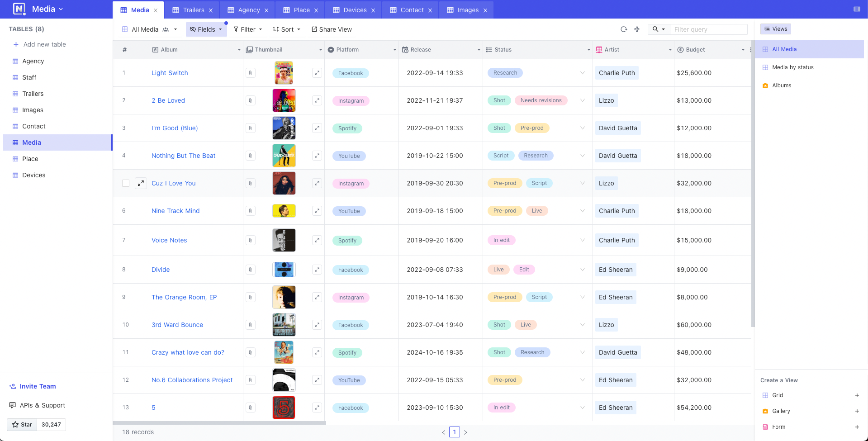Image resolution: width=868 pixels, height=441 pixels.
Task: Open the Status dropdown on the Light Switch row
Action: pos(582,73)
